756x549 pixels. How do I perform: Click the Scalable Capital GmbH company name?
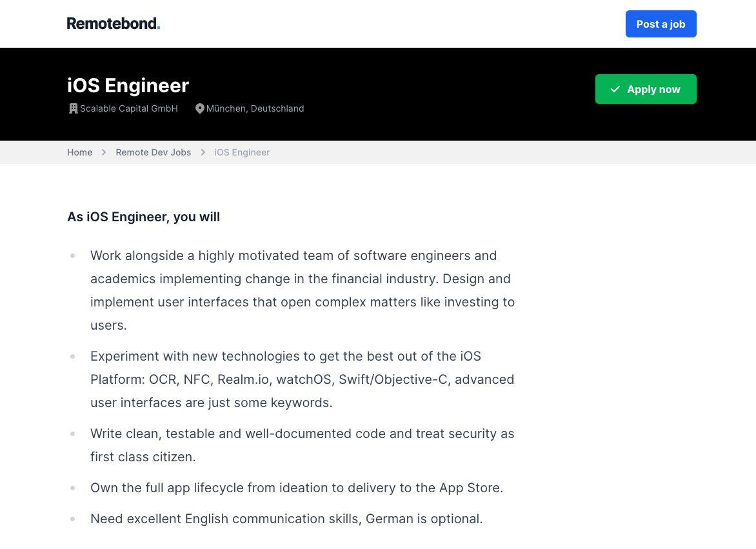pyautogui.click(x=129, y=108)
